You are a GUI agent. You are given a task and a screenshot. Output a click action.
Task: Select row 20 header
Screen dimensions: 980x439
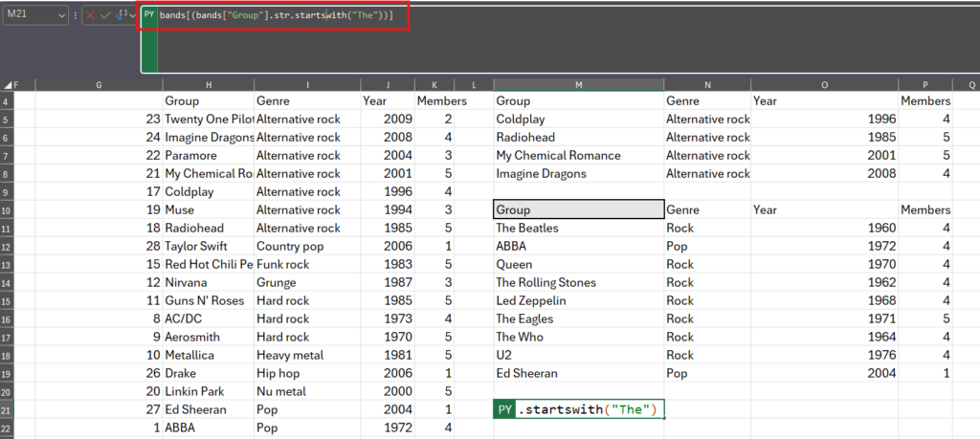tap(7, 391)
